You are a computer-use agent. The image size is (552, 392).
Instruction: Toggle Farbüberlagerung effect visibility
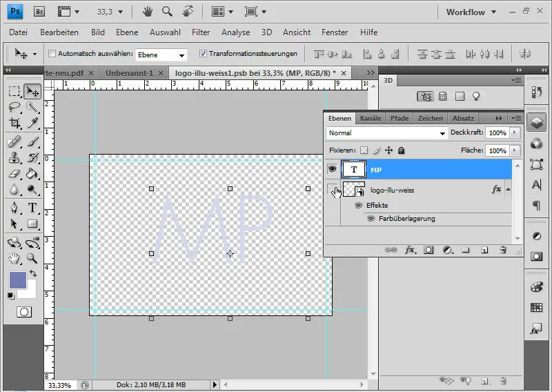(x=371, y=219)
